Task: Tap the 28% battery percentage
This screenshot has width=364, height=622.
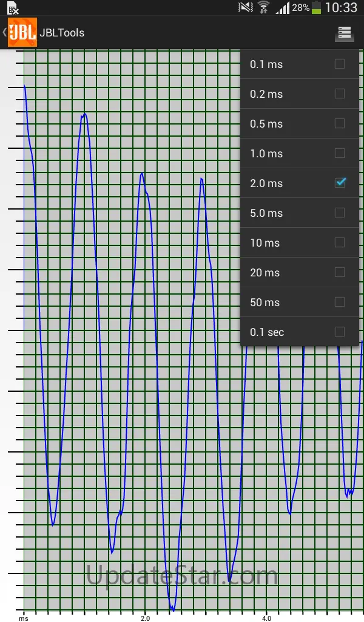Action: tap(301, 7)
